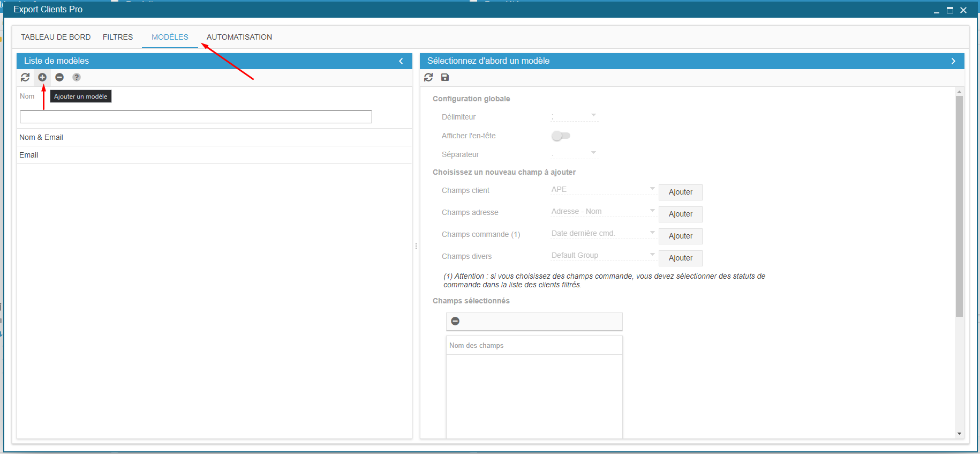Add a new model with plus icon
980x454 pixels.
[x=42, y=77]
